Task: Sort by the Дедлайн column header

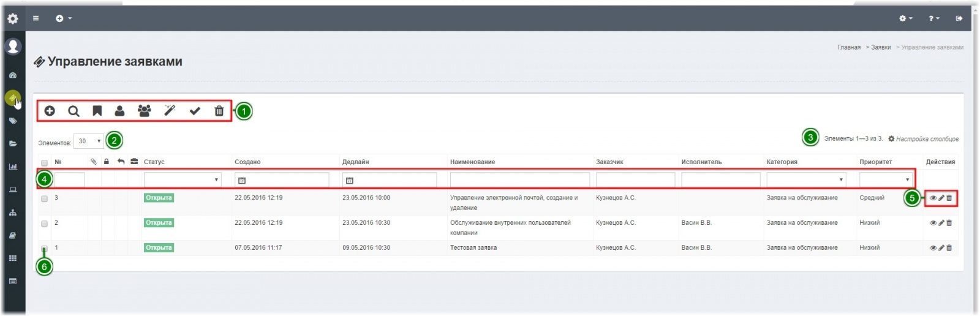Action: 356,162
